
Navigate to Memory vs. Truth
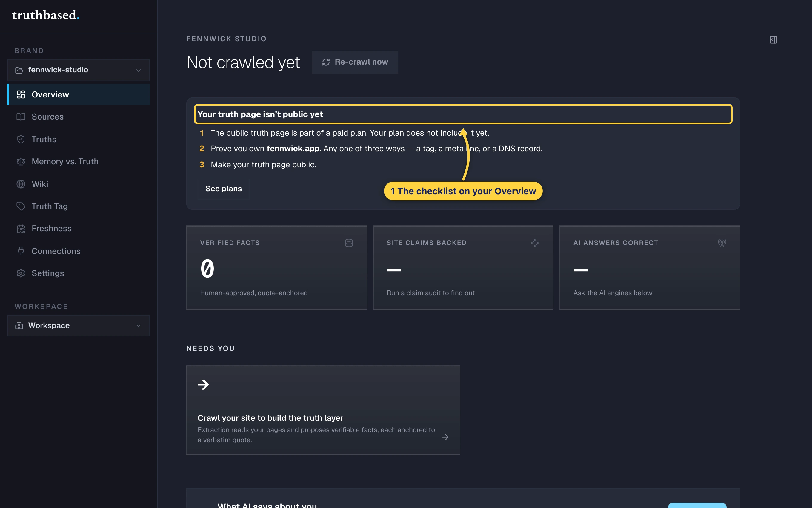79,162
